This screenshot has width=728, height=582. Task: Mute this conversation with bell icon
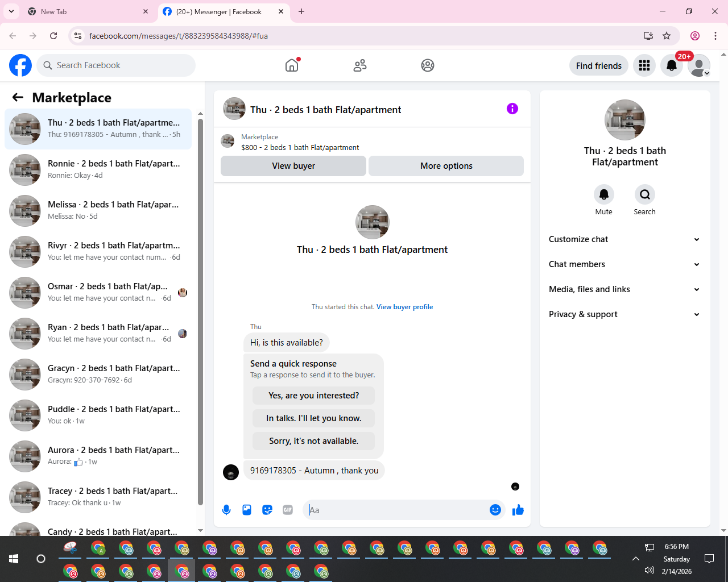(604, 194)
